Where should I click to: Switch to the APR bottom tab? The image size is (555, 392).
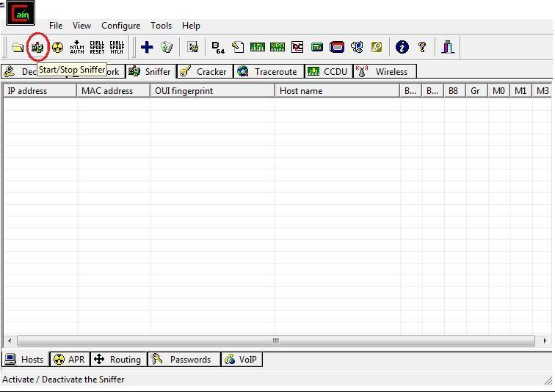coord(69,360)
